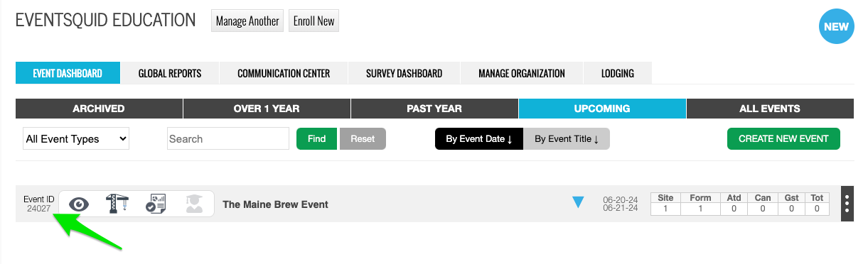Click the Manage Another button

pos(247,21)
